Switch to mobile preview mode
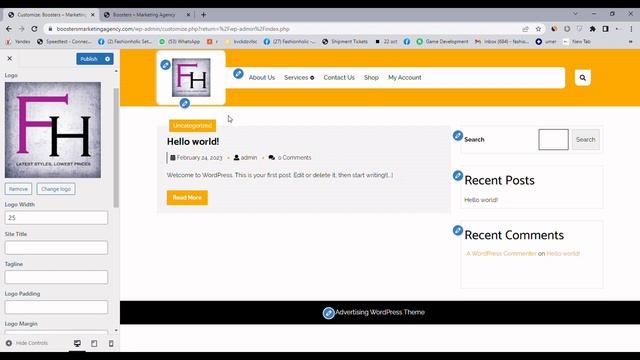Screen dimensions: 640x360 111,343
